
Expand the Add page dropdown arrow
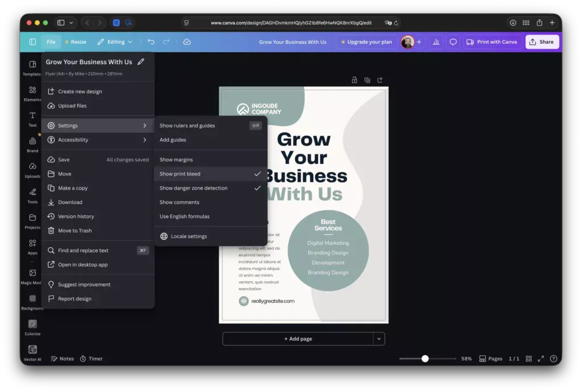(x=379, y=339)
